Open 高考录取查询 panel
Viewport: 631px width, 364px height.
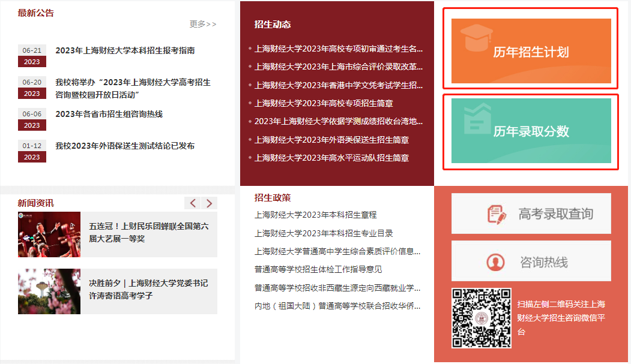531,213
